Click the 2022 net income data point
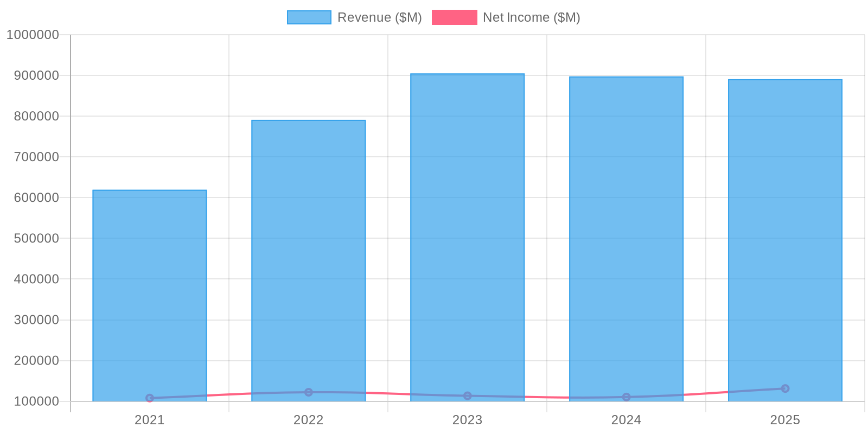 (x=308, y=392)
